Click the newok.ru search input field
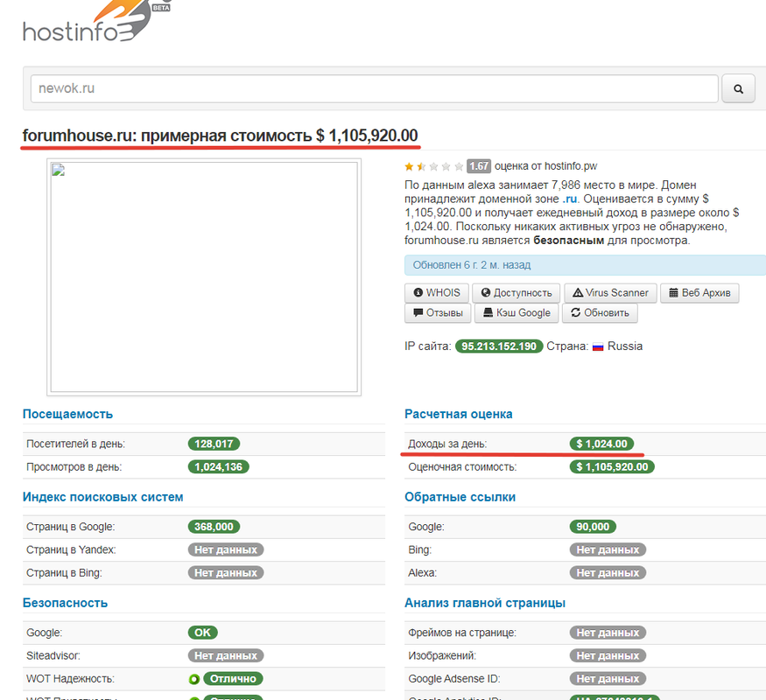 coord(374,88)
